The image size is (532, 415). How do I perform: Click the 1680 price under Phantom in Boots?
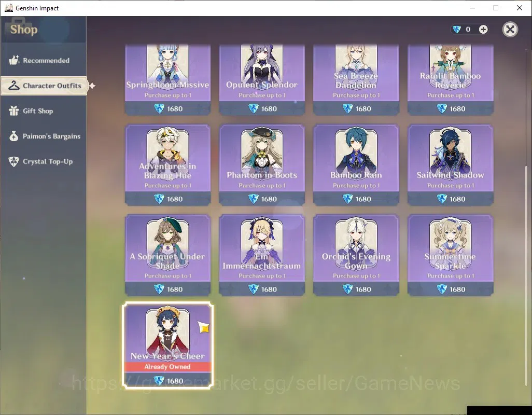tap(269, 199)
